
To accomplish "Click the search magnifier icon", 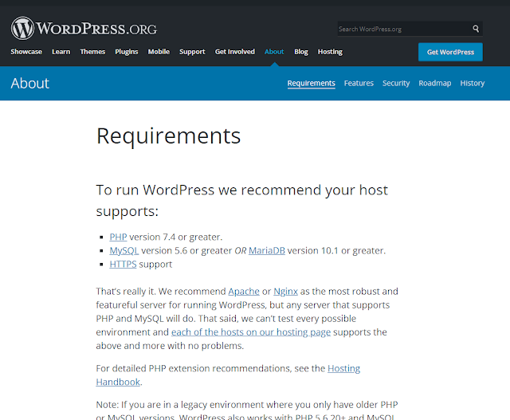I will (x=476, y=29).
